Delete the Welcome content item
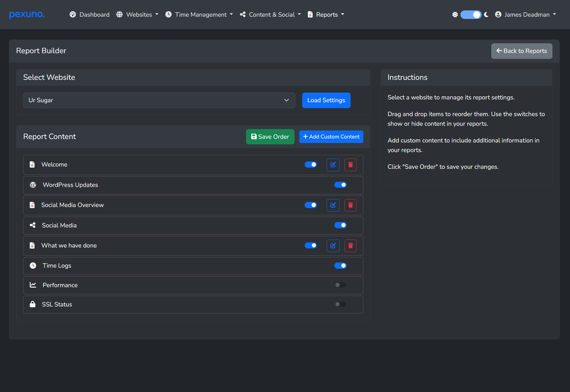 350,165
